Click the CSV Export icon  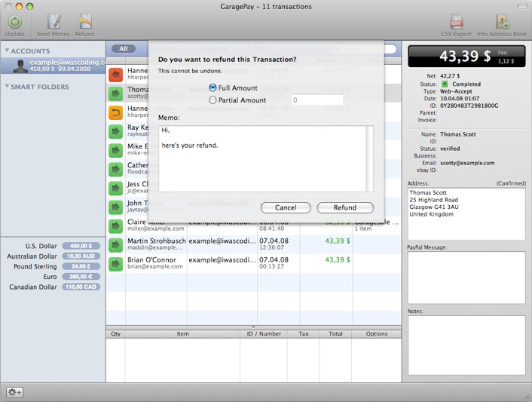[456, 22]
